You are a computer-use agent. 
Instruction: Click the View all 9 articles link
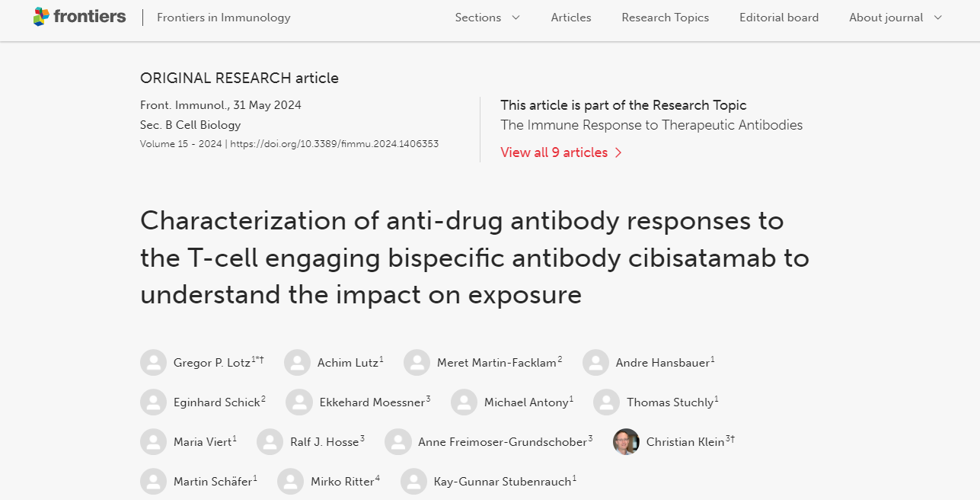(554, 152)
